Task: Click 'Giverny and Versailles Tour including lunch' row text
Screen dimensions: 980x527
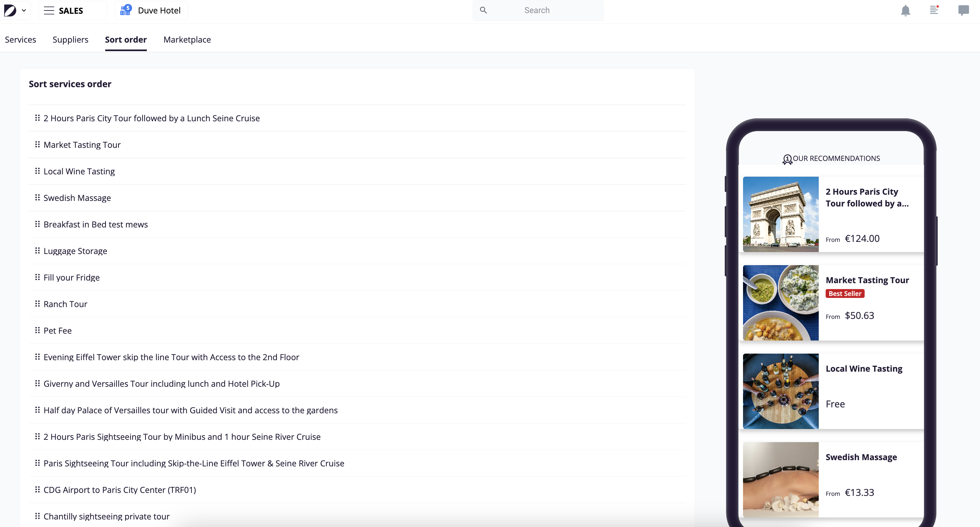Action: point(161,383)
